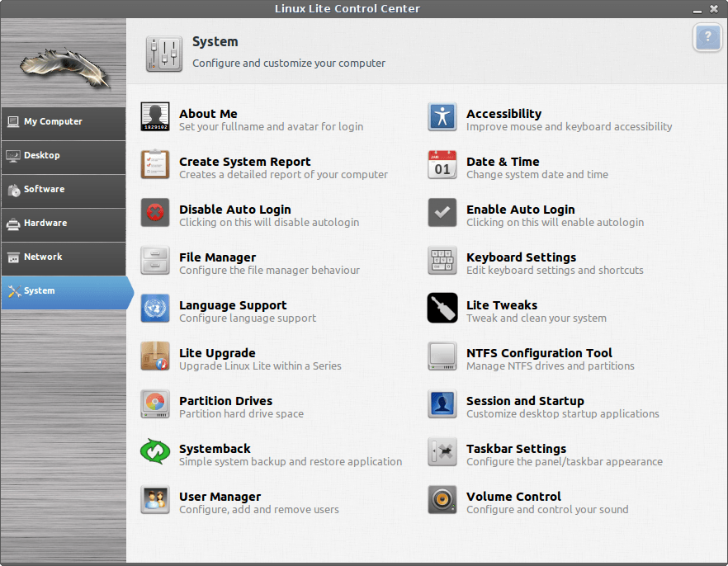Click the Lite Tweaks screwdriver icon
728x566 pixels.
pyautogui.click(x=442, y=308)
